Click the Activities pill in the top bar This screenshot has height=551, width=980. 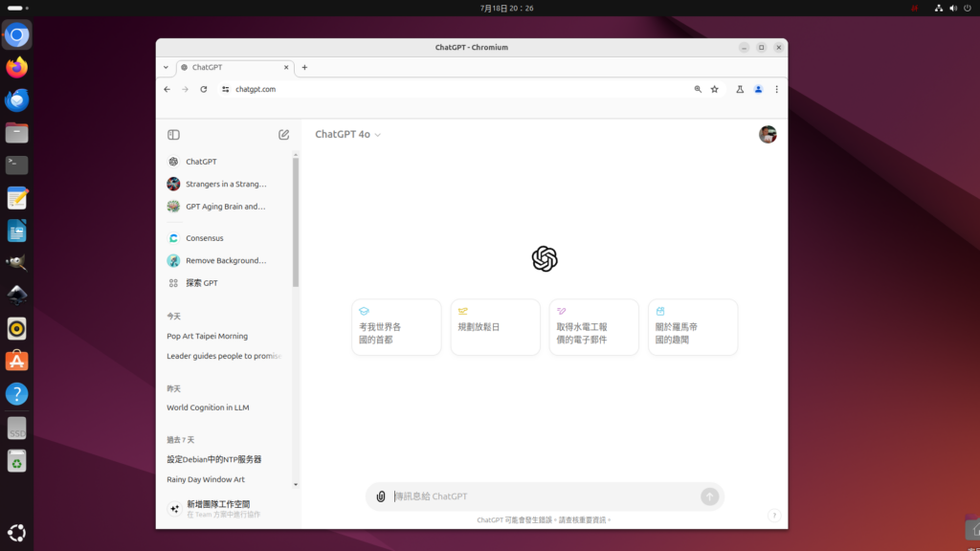pyautogui.click(x=17, y=8)
